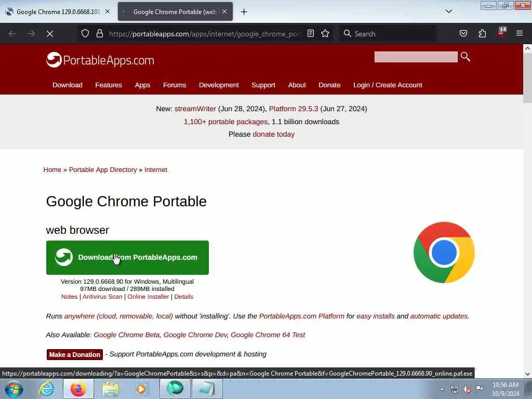532x399 pixels.
Task: Go to Home breadcrumb link
Action: (52, 170)
